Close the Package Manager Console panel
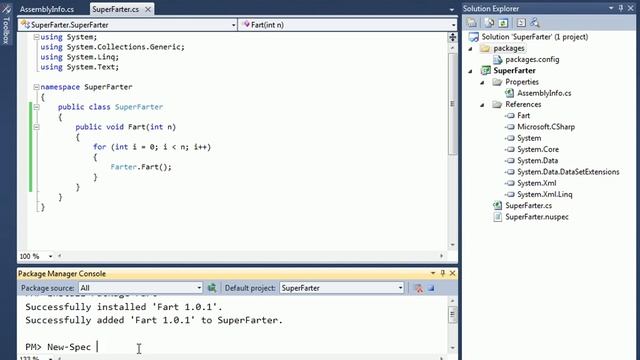640x360 pixels. tap(452, 273)
